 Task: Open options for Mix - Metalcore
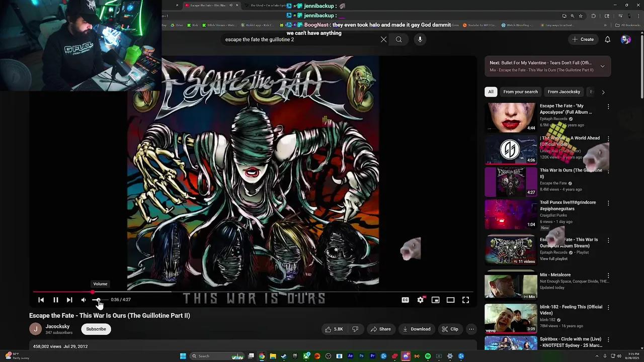point(608,276)
